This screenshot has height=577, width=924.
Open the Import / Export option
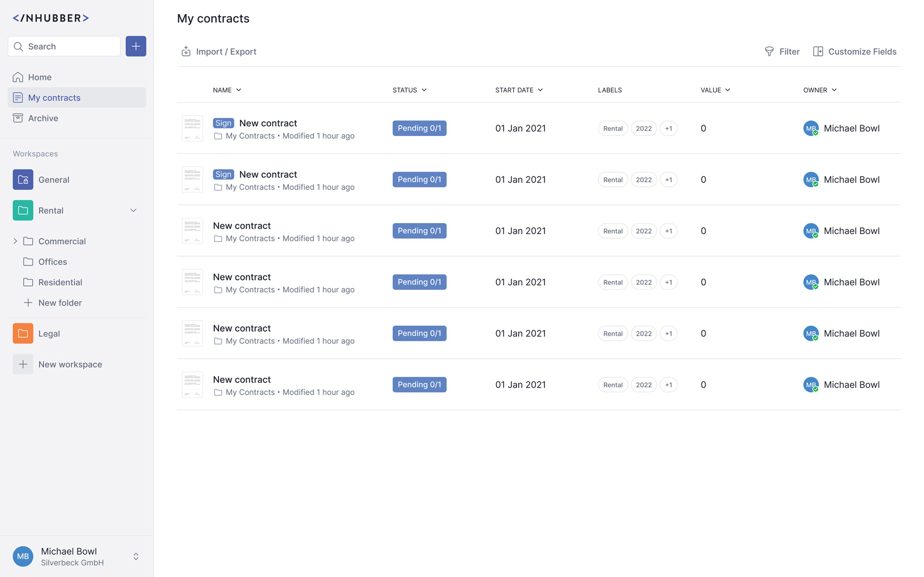pyautogui.click(x=218, y=52)
